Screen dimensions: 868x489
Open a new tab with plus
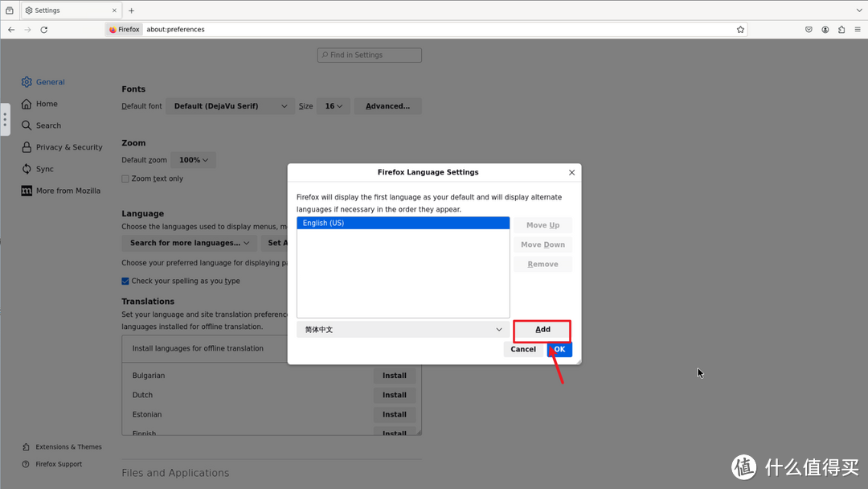tap(131, 10)
